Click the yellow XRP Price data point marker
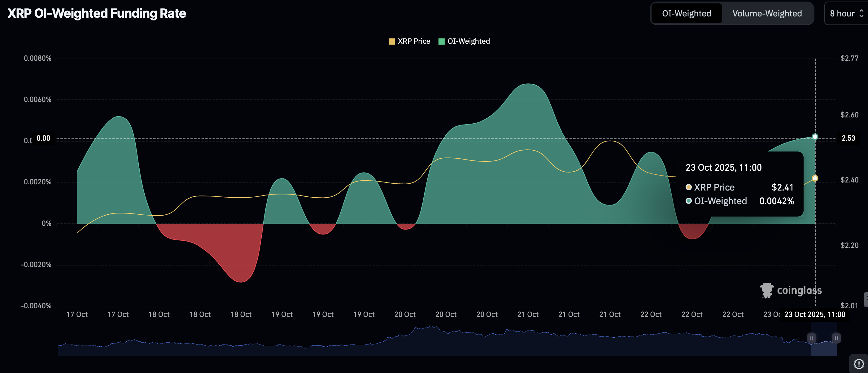 (815, 178)
